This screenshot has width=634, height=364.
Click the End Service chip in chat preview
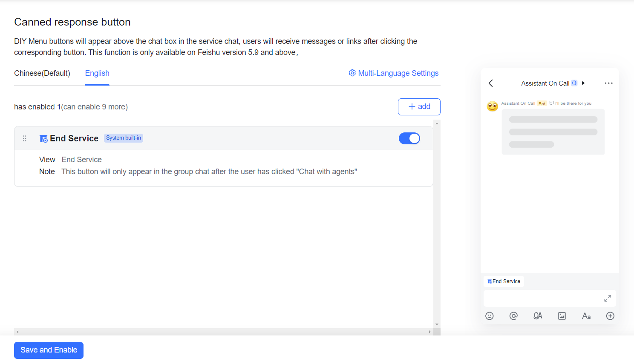[x=504, y=281]
